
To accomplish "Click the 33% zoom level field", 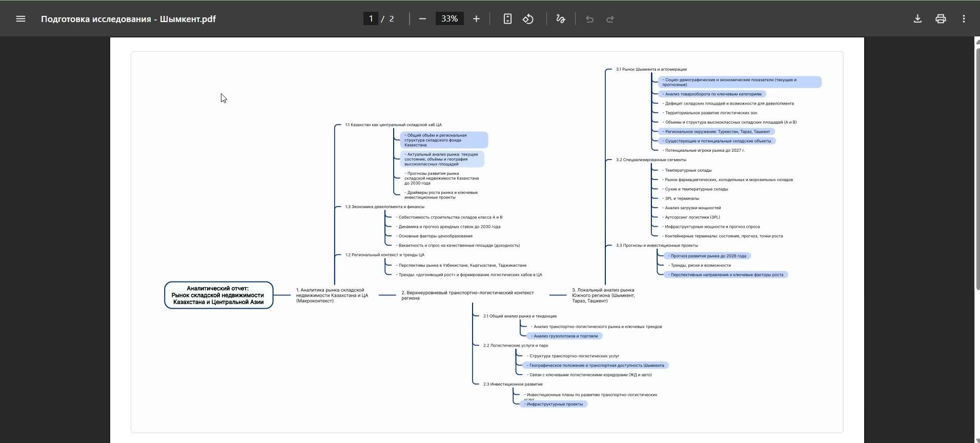I will [x=450, y=19].
